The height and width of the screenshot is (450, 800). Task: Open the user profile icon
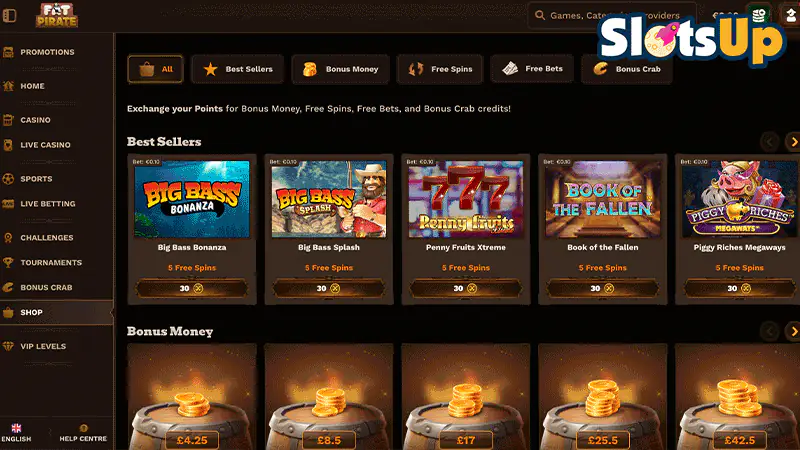pos(791,15)
